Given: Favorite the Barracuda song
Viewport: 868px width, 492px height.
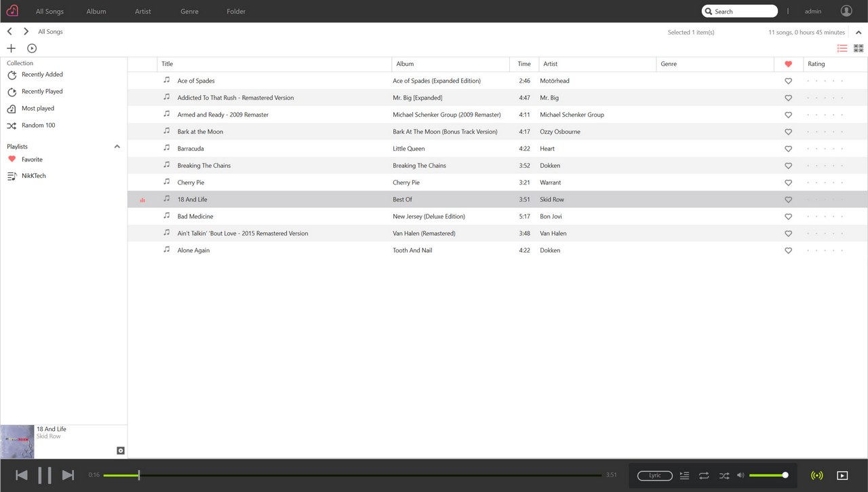Looking at the screenshot, I should (788, 149).
